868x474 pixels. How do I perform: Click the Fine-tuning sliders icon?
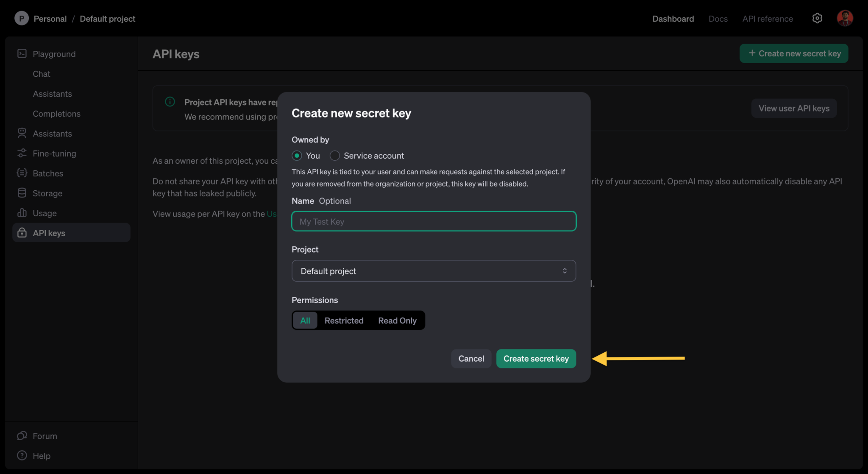pos(22,153)
